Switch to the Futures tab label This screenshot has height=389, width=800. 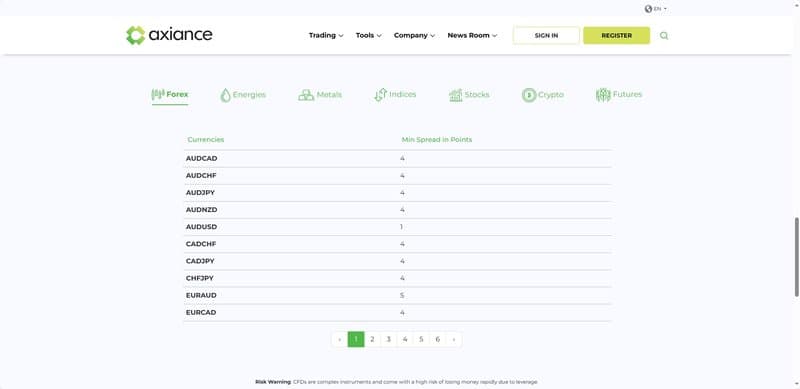pos(627,94)
